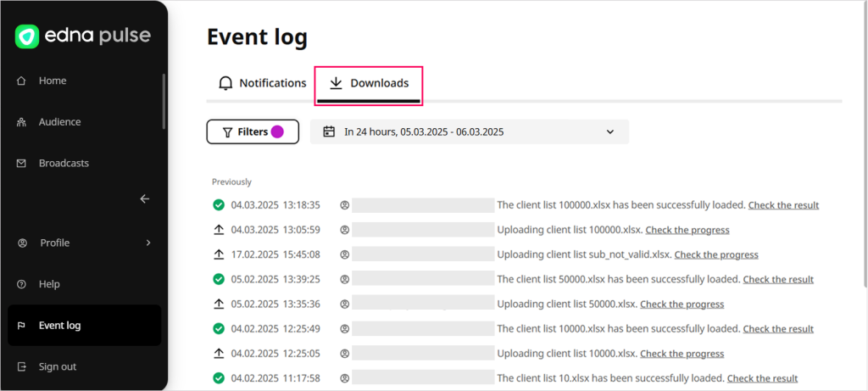Click the purple Filters indicator dot
The height and width of the screenshot is (391, 868).
[x=277, y=131]
